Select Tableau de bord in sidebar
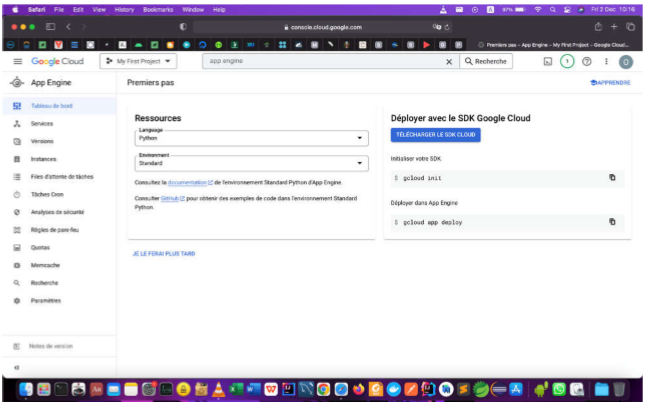 tap(59, 106)
